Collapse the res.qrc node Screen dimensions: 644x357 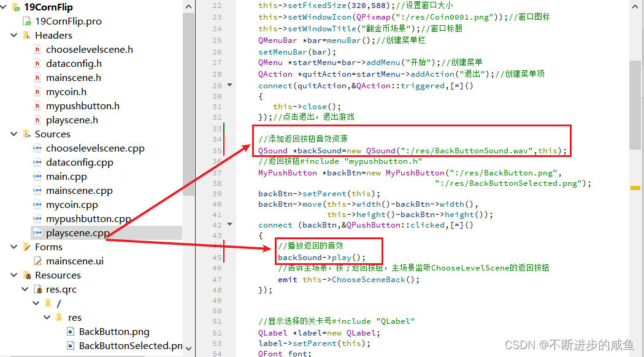pyautogui.click(x=25, y=289)
